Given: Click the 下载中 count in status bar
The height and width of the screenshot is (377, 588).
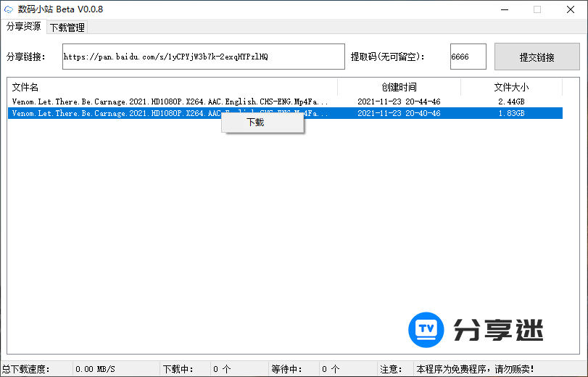Looking at the screenshot, I should point(221,369).
